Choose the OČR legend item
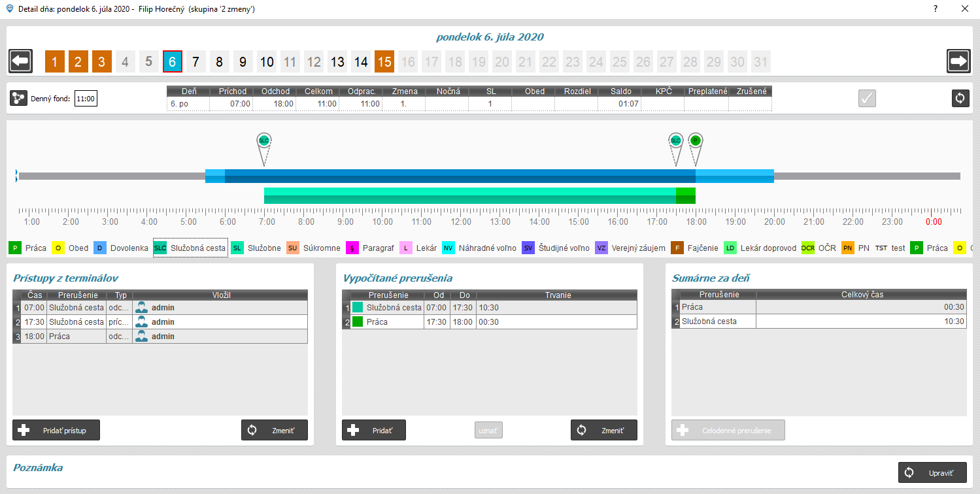 (819, 248)
